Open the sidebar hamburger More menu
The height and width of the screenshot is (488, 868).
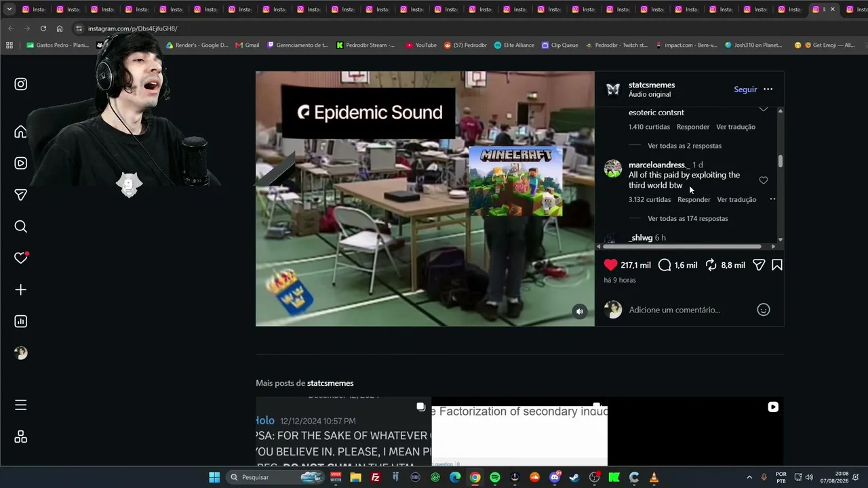(21, 405)
